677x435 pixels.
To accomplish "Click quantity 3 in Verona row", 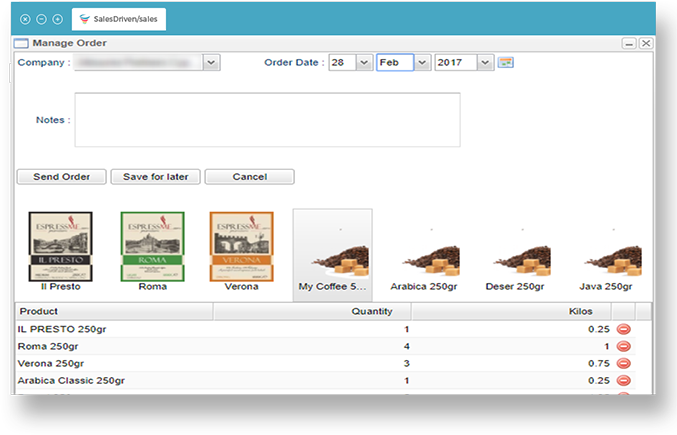I will 406,364.
